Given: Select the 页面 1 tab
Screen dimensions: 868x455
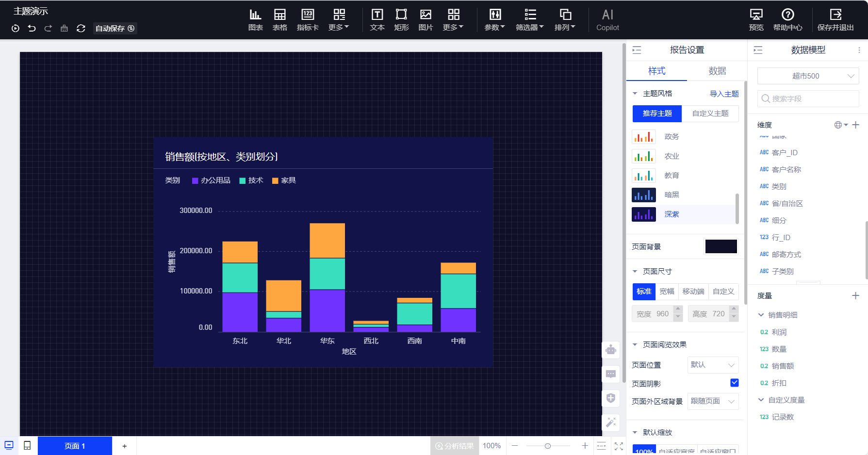Looking at the screenshot, I should point(75,446).
